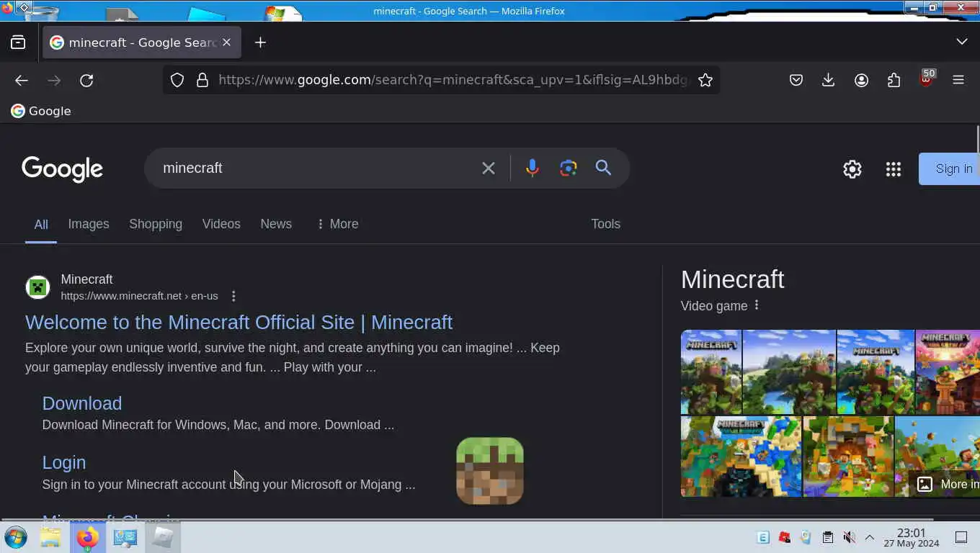The width and height of the screenshot is (980, 553).
Task: Close the minecraft Google Search tab
Action: coord(226,42)
